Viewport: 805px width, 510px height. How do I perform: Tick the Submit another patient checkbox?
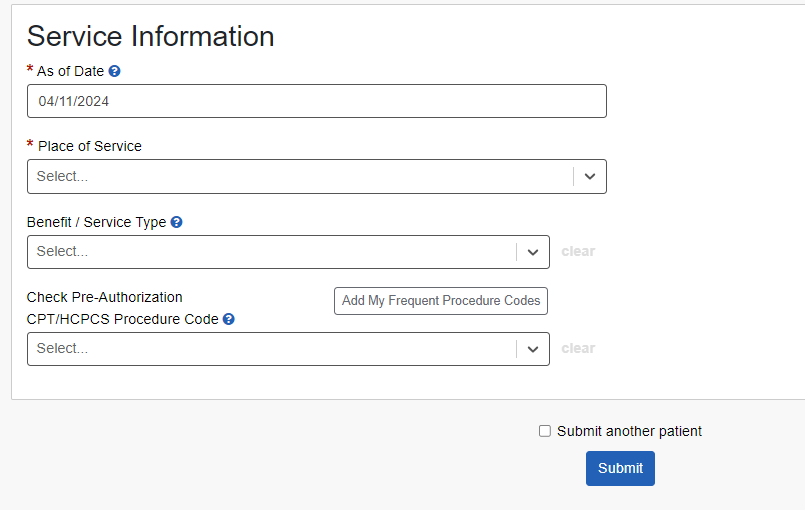click(x=545, y=431)
